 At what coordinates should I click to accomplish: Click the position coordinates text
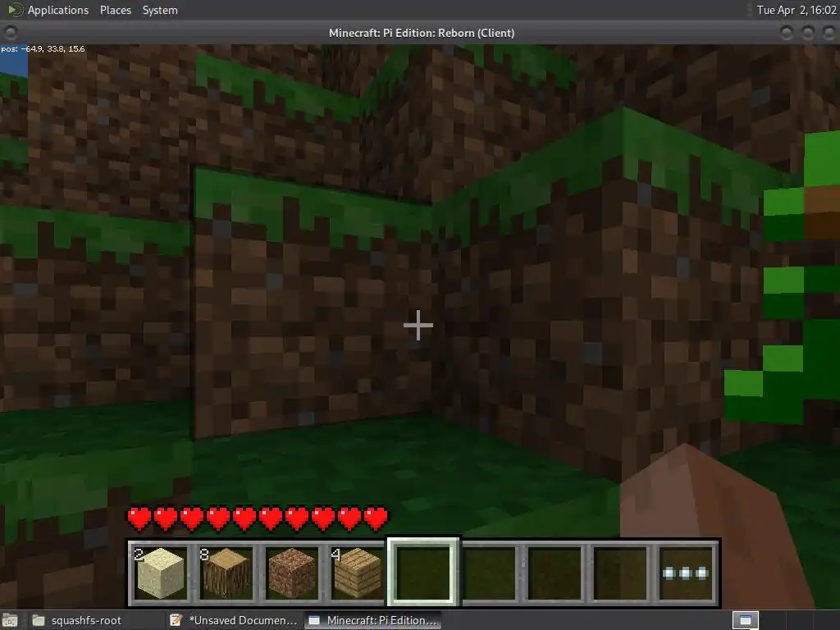[43, 48]
